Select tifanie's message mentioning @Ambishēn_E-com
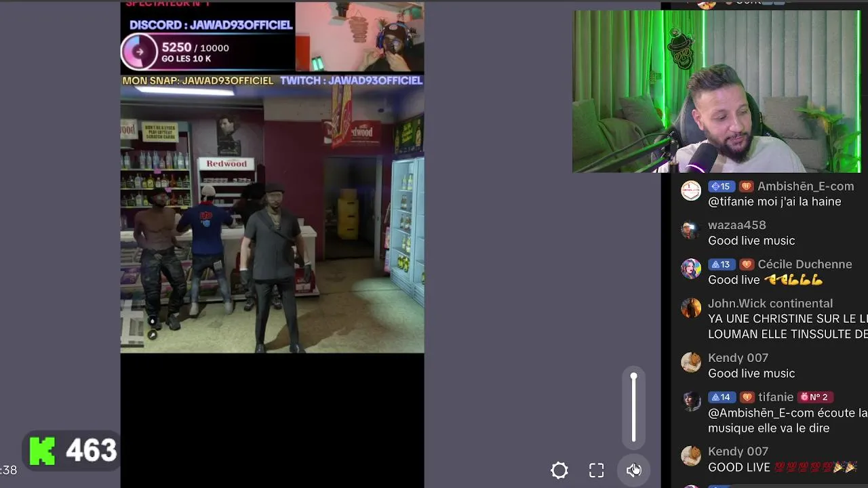 [x=788, y=420]
